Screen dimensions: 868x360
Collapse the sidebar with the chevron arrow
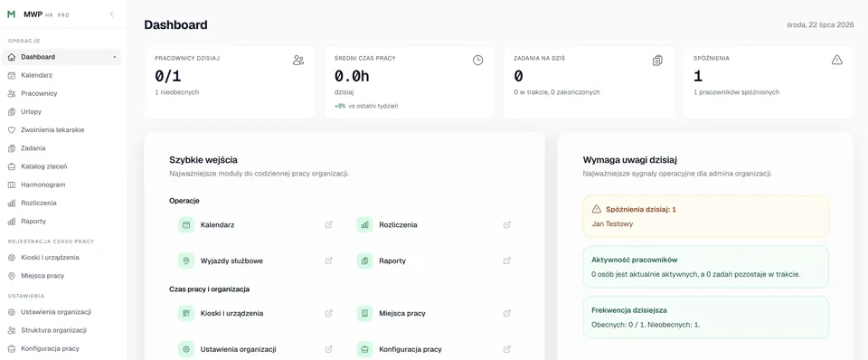click(x=111, y=14)
